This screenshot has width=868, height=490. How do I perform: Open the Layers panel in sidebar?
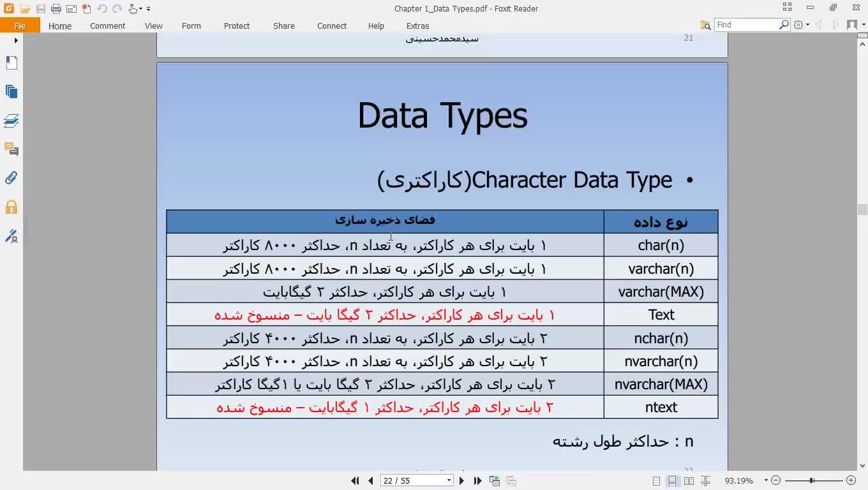click(x=11, y=121)
